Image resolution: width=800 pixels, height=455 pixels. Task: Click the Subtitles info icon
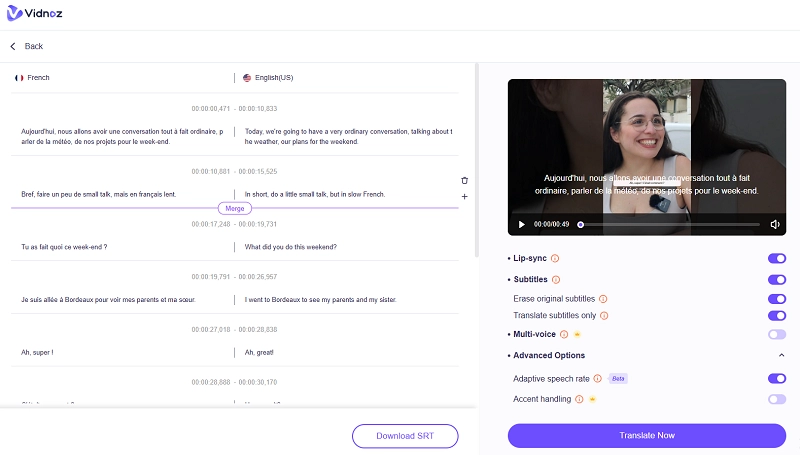tap(556, 280)
